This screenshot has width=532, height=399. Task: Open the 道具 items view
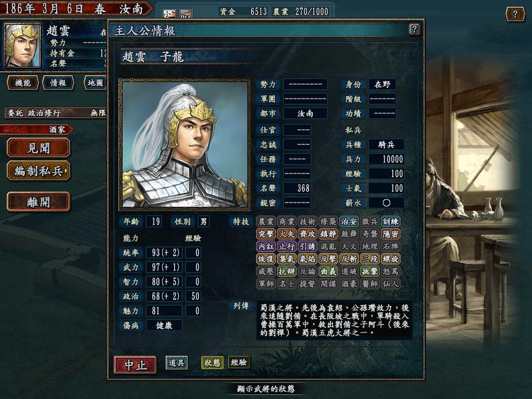(177, 363)
